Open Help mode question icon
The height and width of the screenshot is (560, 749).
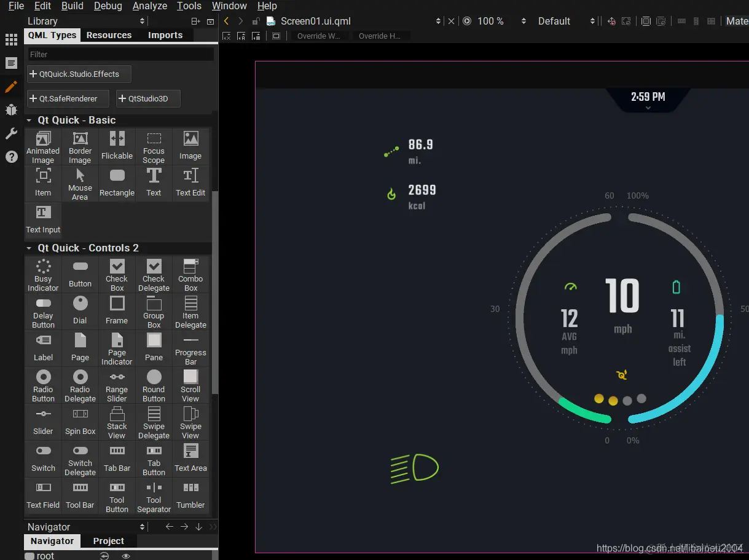click(x=11, y=157)
